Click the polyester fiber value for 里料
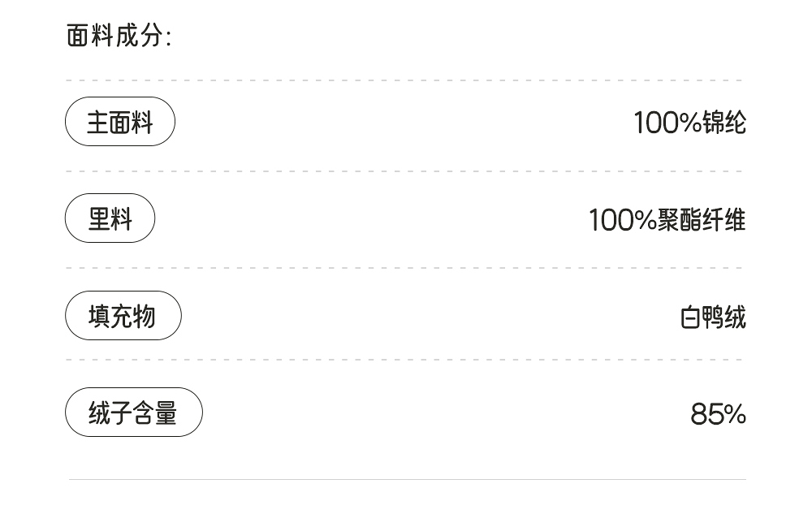The width and height of the screenshot is (812, 514). [x=667, y=220]
